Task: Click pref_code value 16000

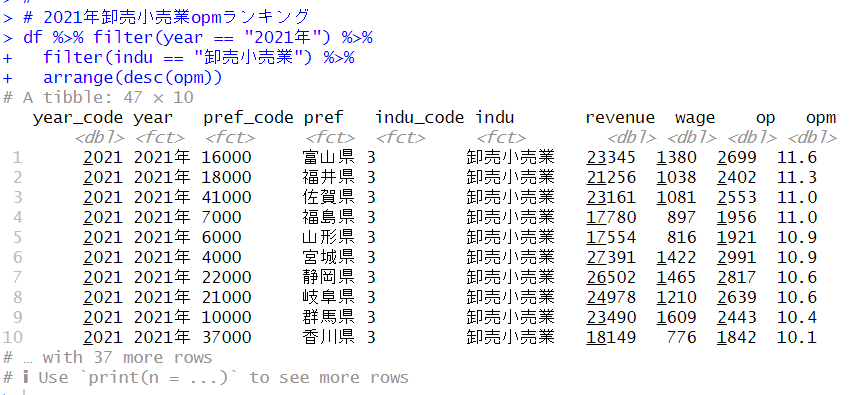Action: point(226,158)
